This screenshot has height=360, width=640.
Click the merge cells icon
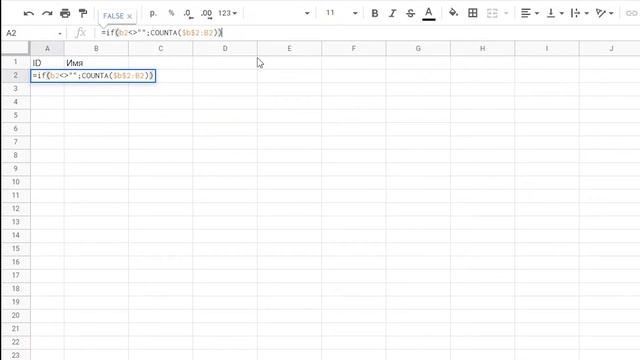tap(492, 13)
